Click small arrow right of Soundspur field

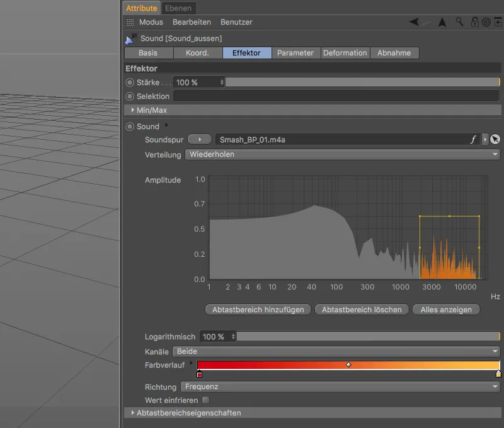485,139
